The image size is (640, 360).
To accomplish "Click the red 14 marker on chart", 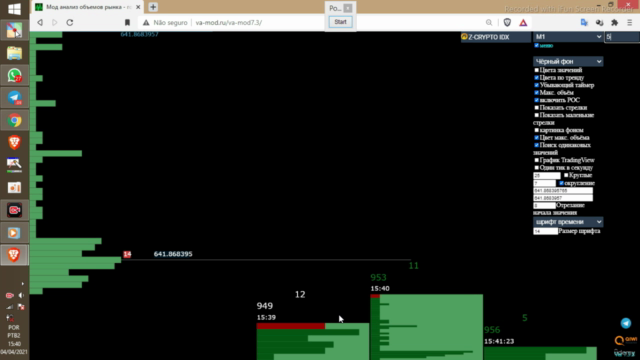I will (127, 254).
